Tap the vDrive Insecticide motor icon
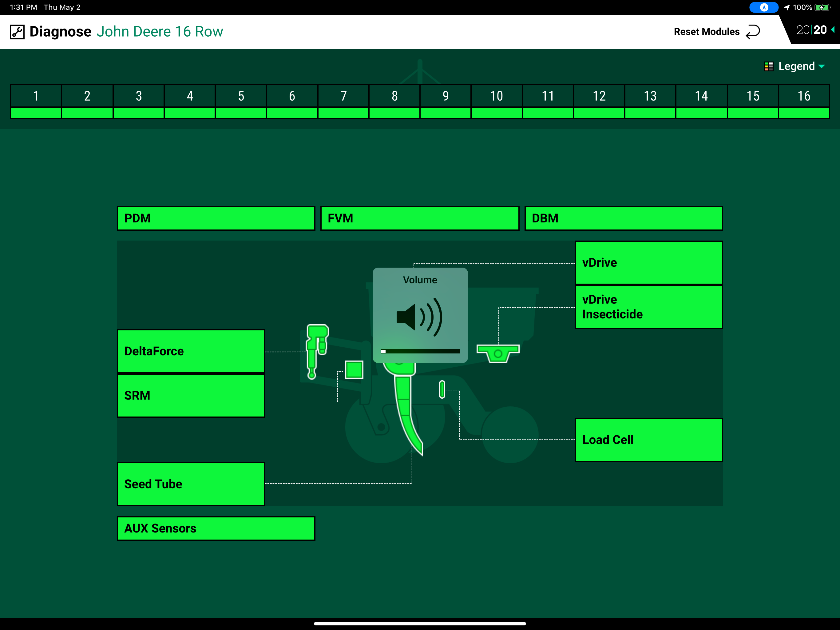Image resolution: width=840 pixels, height=630 pixels. [x=498, y=353]
